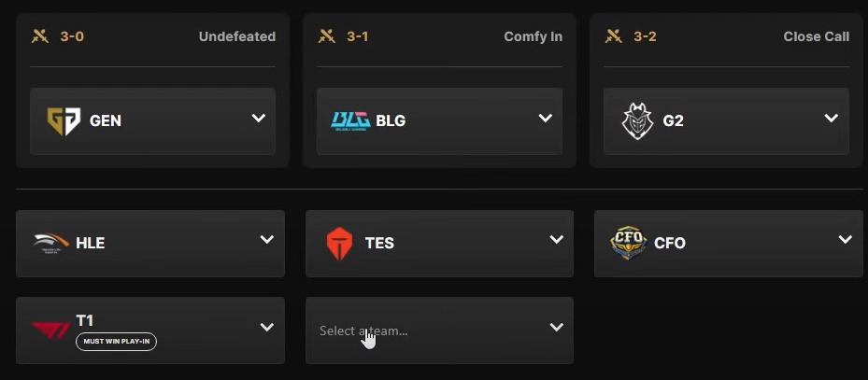Open the HLE team dropdown arrow
Viewport: 868px width, 380px height.
coord(267,240)
